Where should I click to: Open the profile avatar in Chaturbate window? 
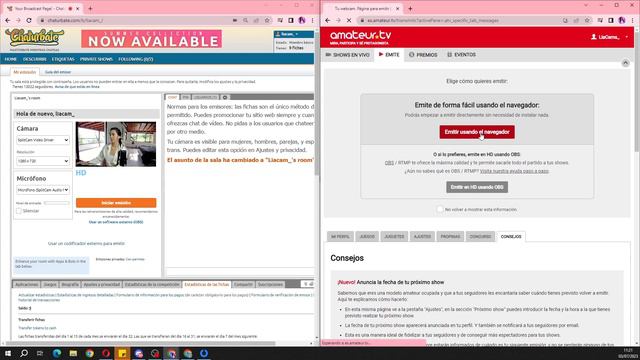point(302,20)
